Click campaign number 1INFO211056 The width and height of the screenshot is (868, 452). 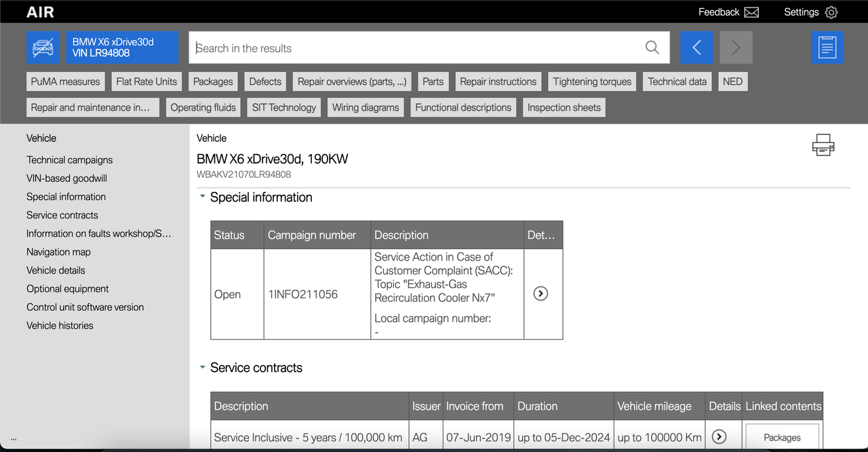[303, 294]
